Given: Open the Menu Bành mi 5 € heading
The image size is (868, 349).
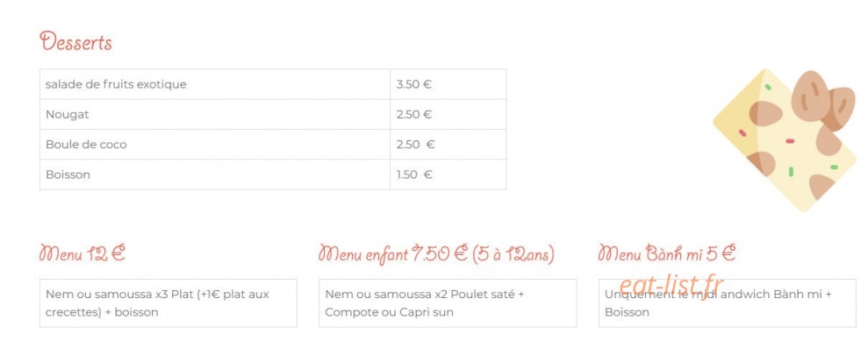Looking at the screenshot, I should [667, 253].
